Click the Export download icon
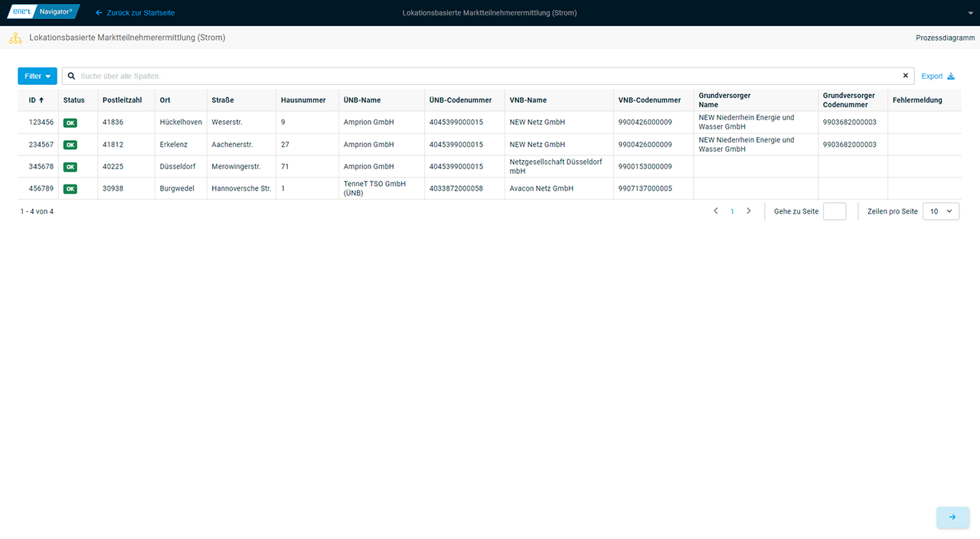 point(952,76)
